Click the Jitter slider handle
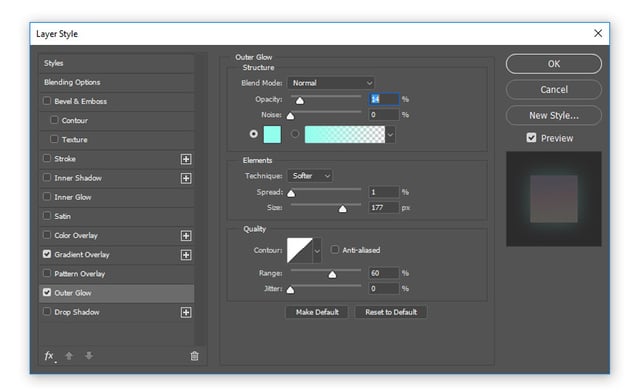This screenshot has width=630, height=392. (x=290, y=290)
